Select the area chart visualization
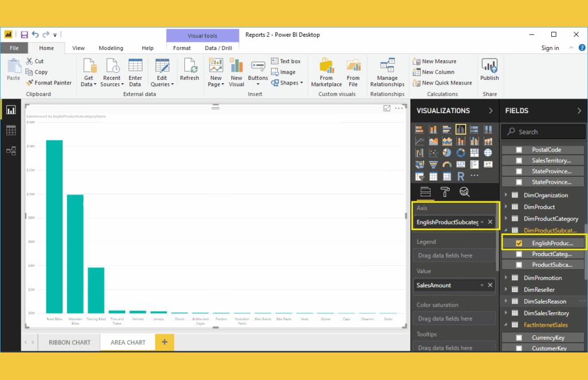 (433, 141)
